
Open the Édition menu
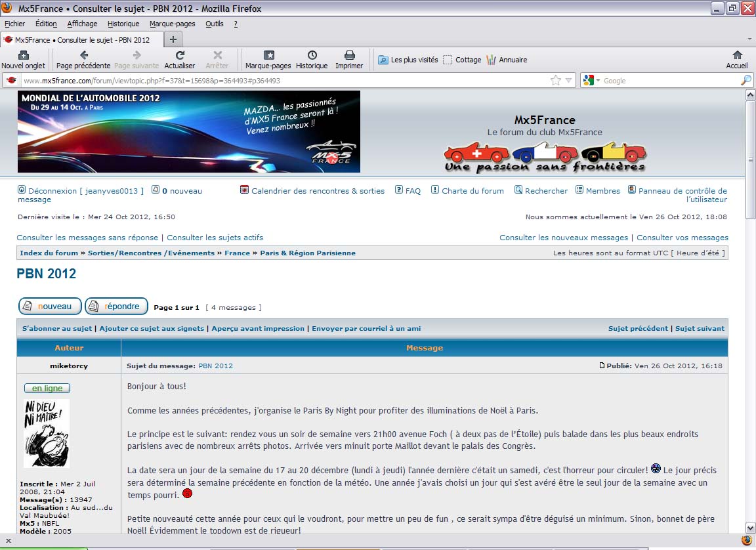point(46,24)
